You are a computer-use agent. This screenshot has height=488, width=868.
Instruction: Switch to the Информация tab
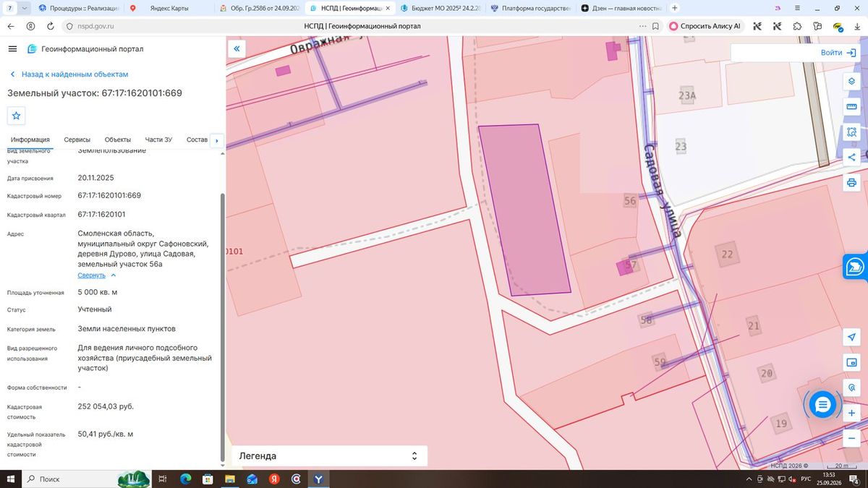click(30, 140)
